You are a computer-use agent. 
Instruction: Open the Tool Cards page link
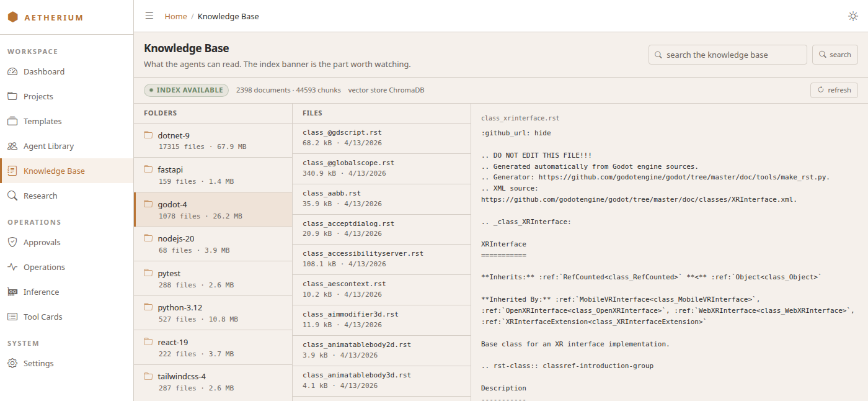click(66, 317)
